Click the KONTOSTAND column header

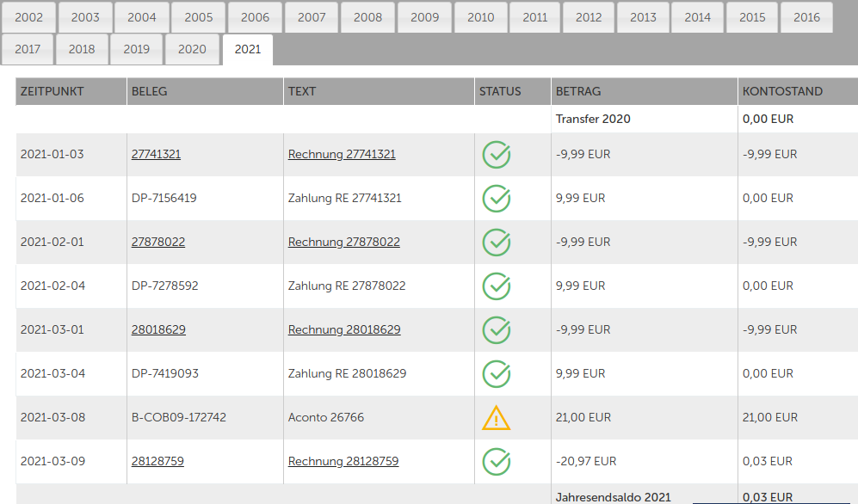point(782,91)
